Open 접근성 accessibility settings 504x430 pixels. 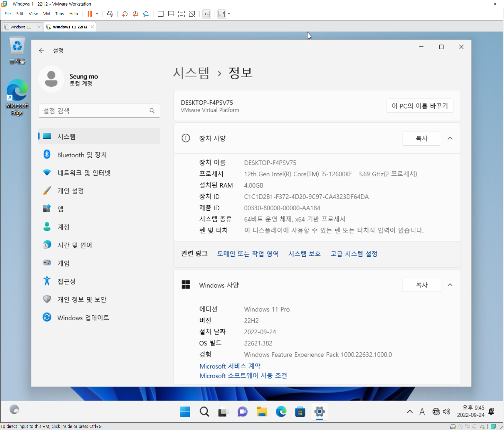(99, 281)
